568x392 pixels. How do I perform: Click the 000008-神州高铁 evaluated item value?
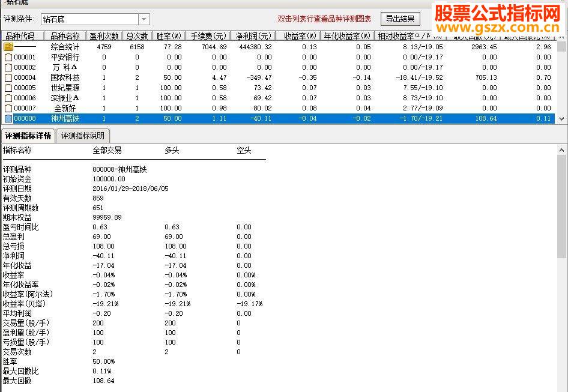pos(119,169)
